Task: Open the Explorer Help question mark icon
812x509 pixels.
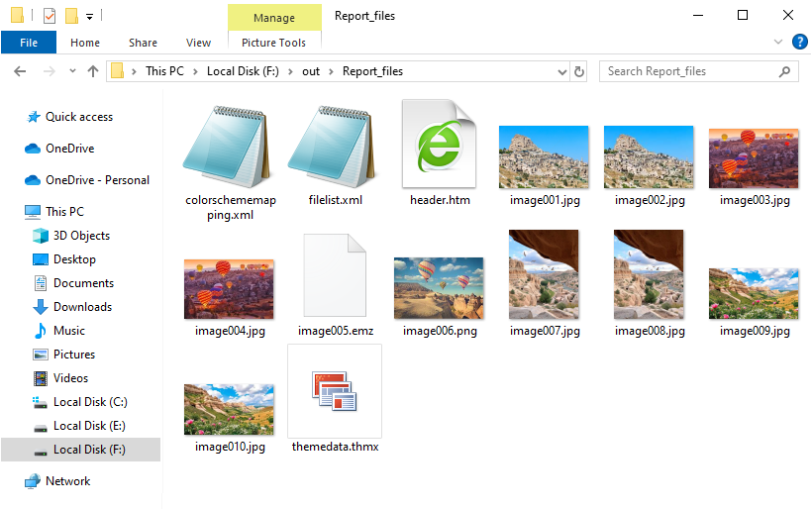Action: coord(799,42)
